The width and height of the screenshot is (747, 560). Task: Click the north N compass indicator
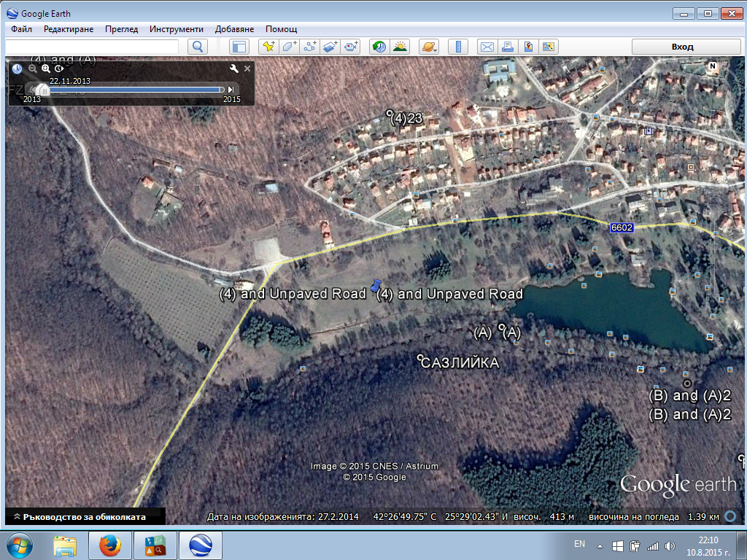tap(713, 66)
